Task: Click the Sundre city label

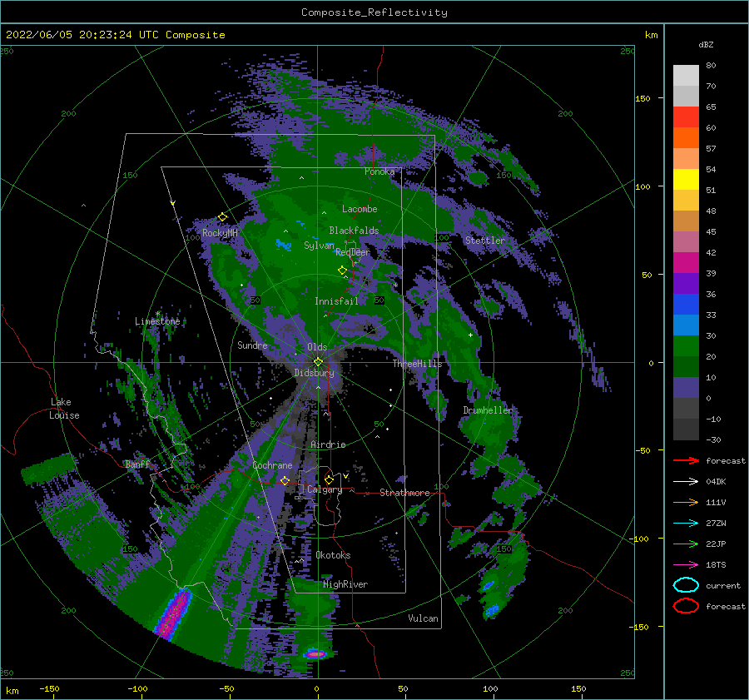Action: pos(252,345)
